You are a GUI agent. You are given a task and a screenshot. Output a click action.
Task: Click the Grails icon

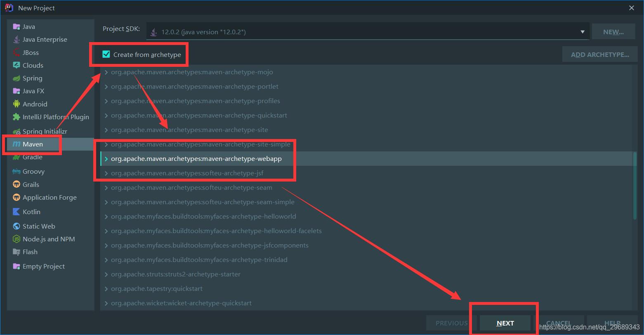coord(17,184)
